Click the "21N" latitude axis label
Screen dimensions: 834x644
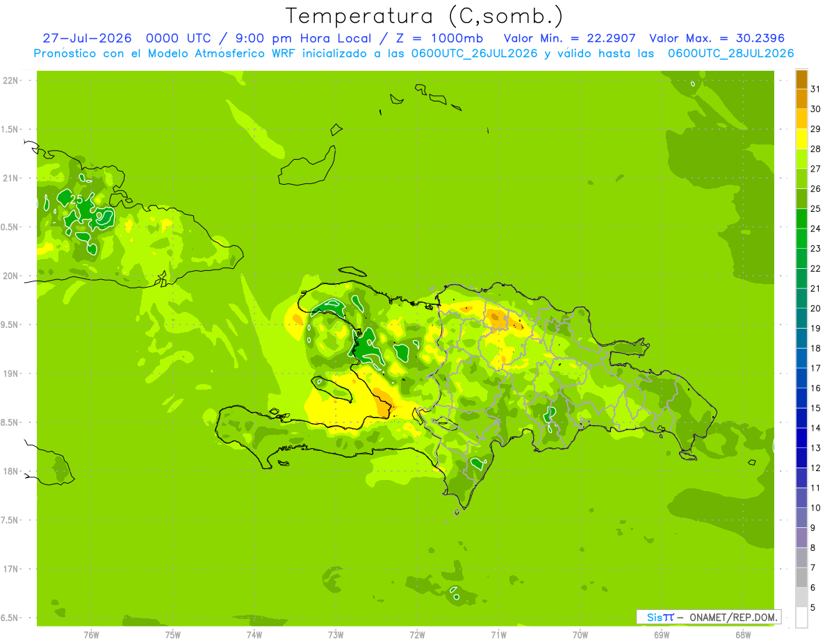10,178
